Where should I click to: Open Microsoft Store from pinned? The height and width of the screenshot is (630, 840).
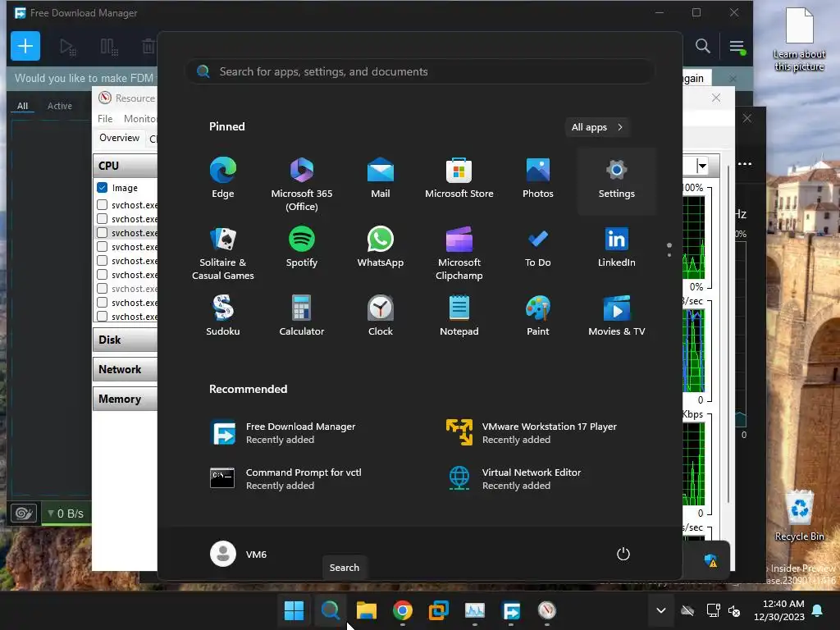459,178
